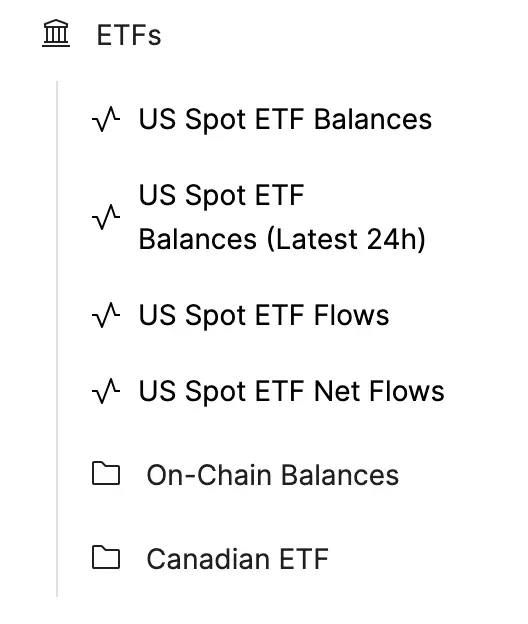Click the word "Net Flows" in the list
The image size is (528, 624).
379,391
